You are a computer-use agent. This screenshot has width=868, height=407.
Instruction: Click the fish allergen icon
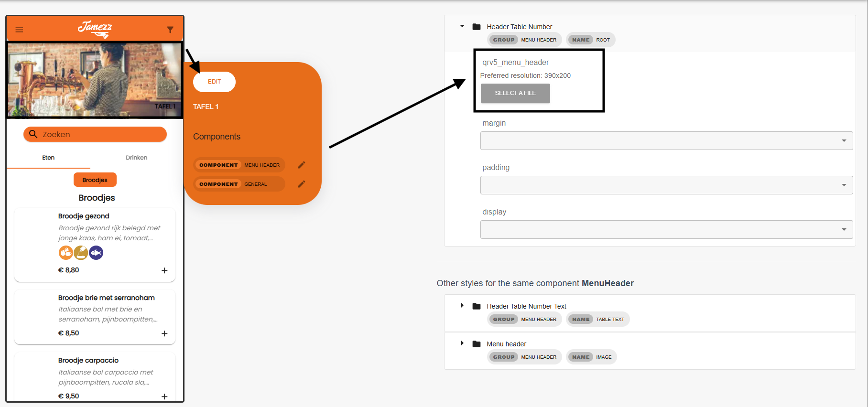coord(96,252)
